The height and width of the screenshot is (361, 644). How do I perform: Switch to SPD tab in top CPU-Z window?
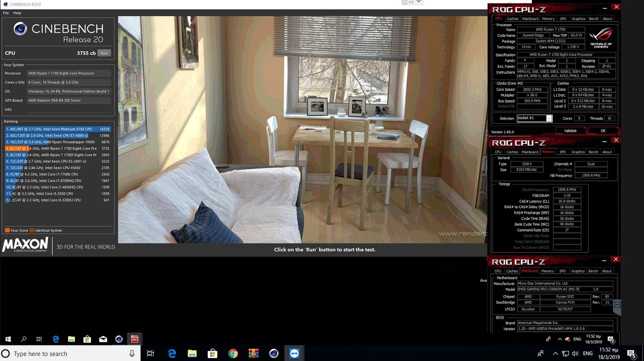[563, 19]
